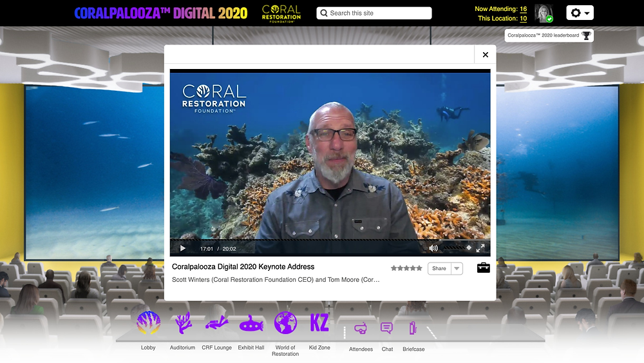This screenshot has width=644, height=363.
Task: Open the Lobby coral icon
Action: 148,322
